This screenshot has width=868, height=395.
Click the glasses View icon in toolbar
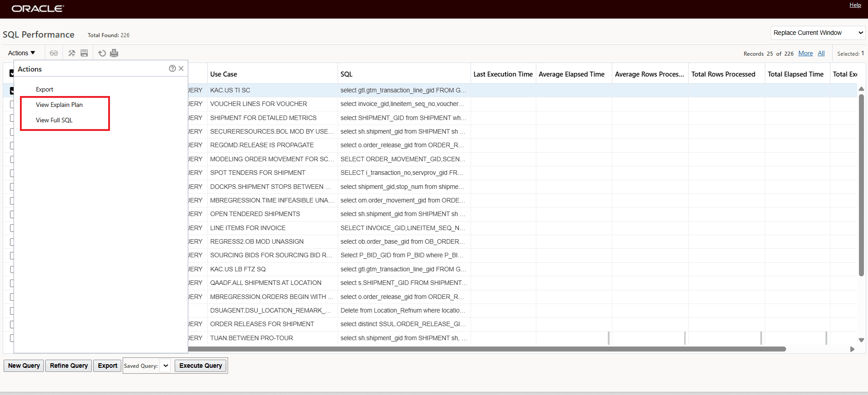[x=54, y=53]
